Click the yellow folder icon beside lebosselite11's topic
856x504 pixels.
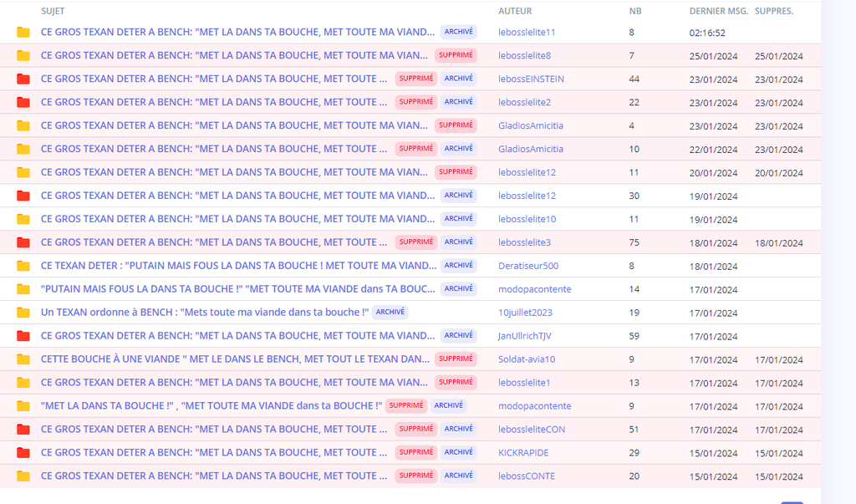tap(23, 33)
